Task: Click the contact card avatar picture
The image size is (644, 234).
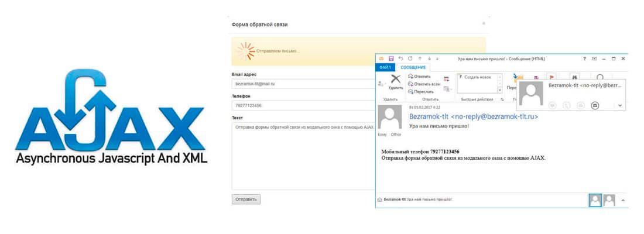Action: [x=531, y=93]
